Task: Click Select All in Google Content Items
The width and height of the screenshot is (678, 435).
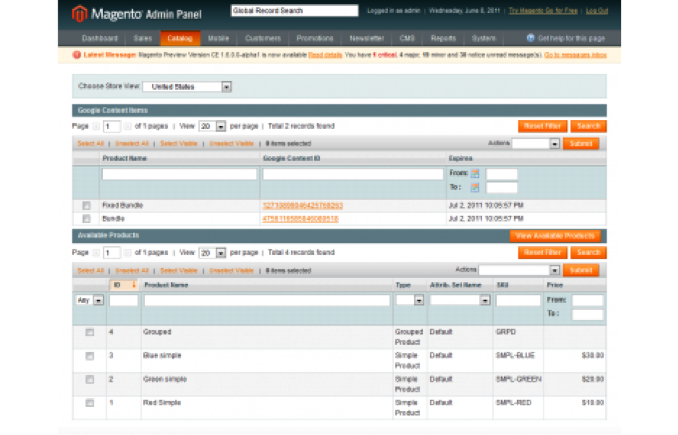Action: (90, 144)
